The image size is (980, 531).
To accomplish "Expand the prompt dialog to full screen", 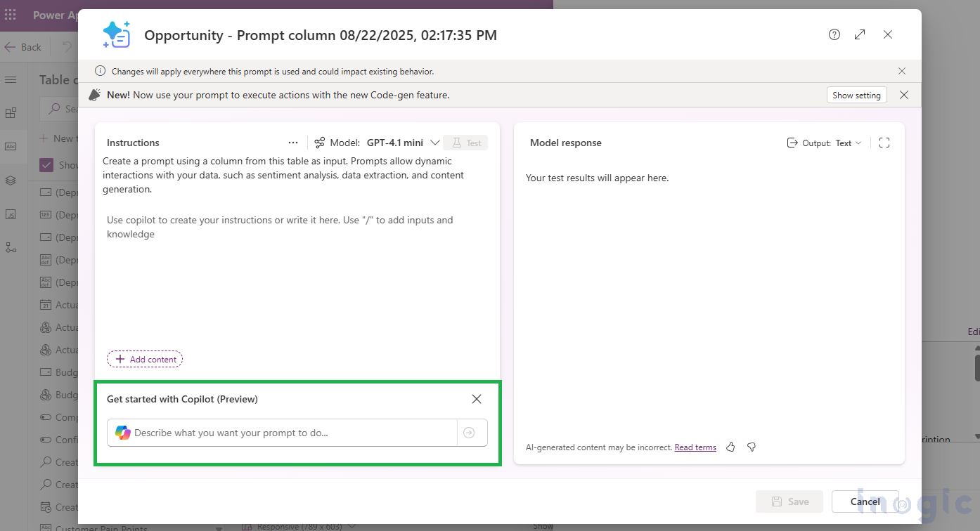I will (x=860, y=34).
